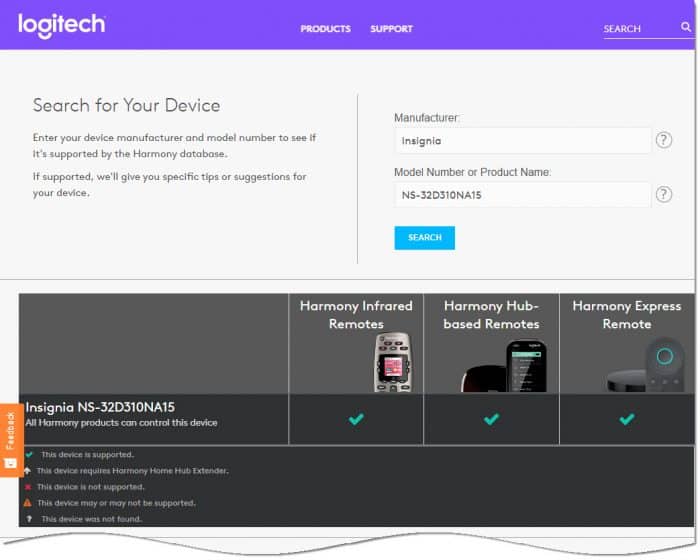Open the orange Feedback tab
This screenshot has height=560, width=700.
coord(10,440)
